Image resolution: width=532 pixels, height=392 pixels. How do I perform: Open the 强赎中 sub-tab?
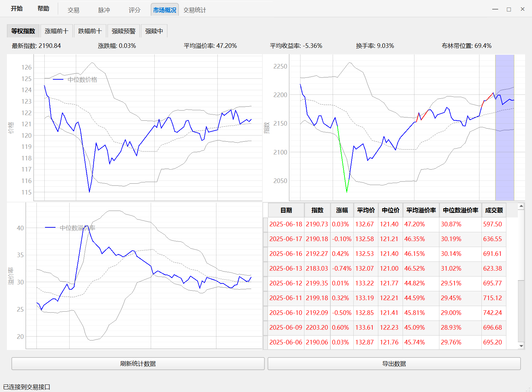[154, 31]
